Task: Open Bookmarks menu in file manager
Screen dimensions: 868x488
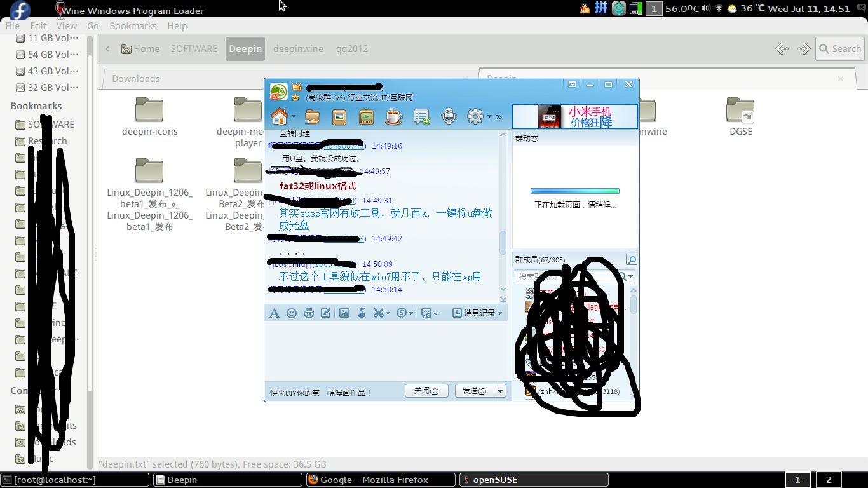Action: click(133, 26)
